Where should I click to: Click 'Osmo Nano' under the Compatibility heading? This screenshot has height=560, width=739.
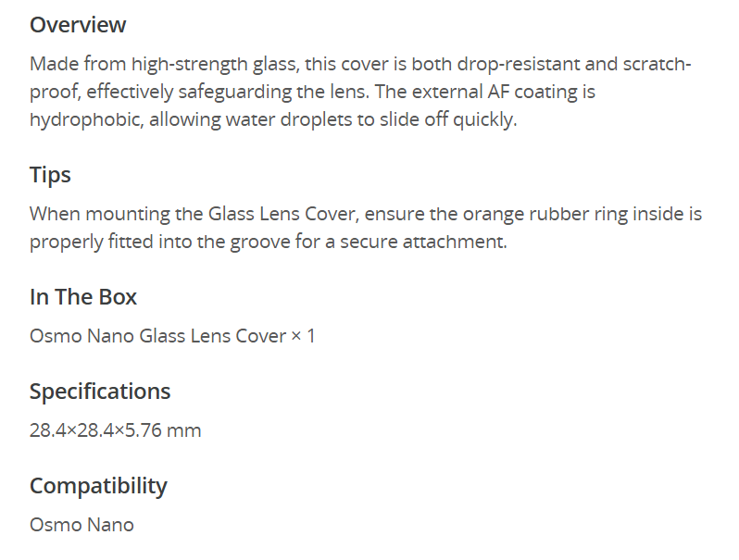point(81,525)
